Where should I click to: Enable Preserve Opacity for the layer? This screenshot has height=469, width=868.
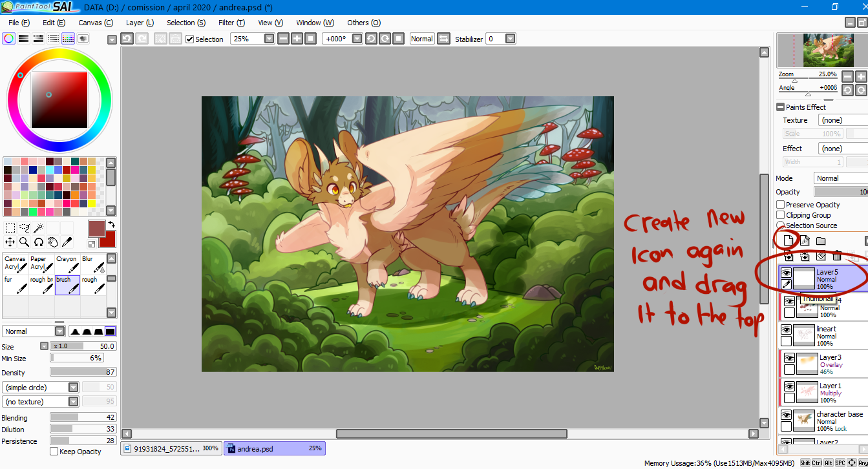pyautogui.click(x=781, y=205)
